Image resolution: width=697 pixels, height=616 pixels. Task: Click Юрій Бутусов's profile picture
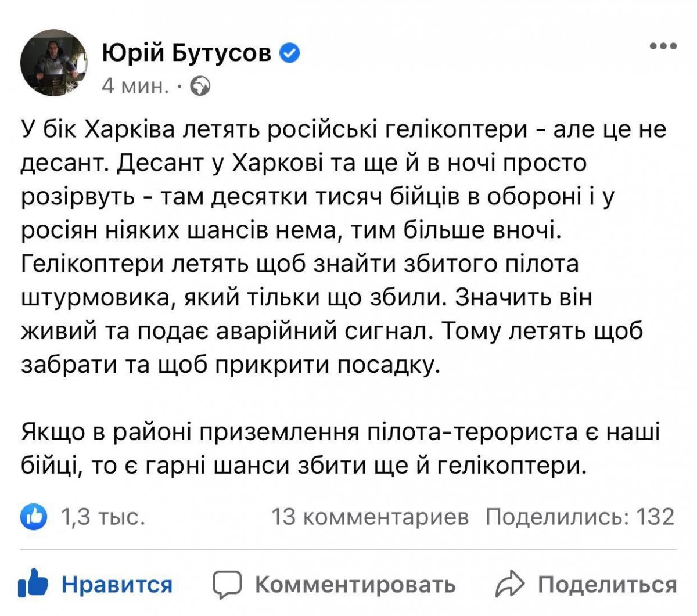click(53, 64)
